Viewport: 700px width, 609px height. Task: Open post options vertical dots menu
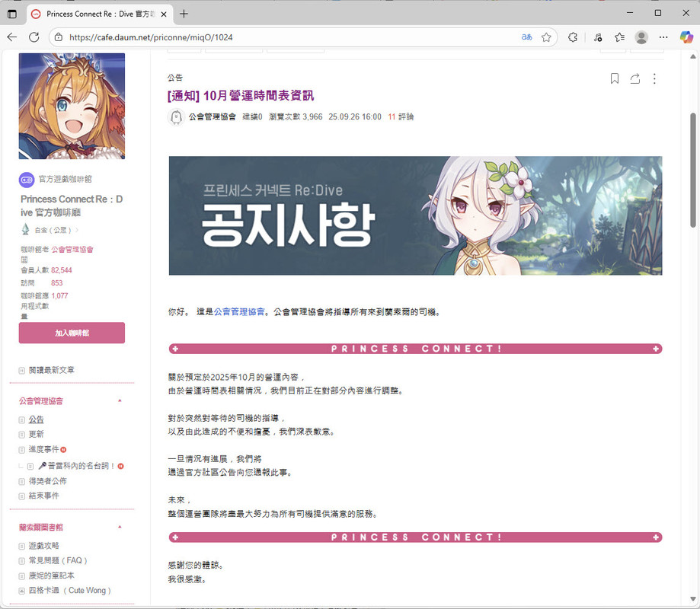point(654,78)
